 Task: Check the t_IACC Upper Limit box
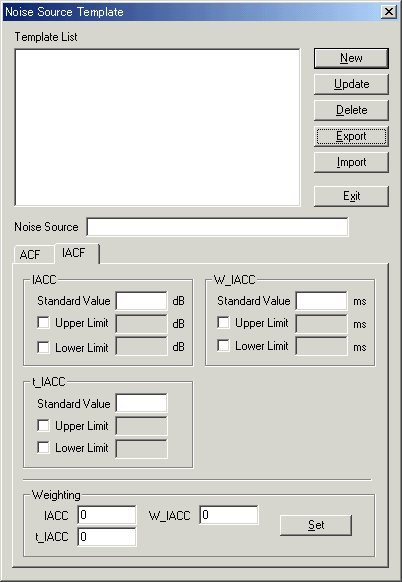tap(43, 425)
